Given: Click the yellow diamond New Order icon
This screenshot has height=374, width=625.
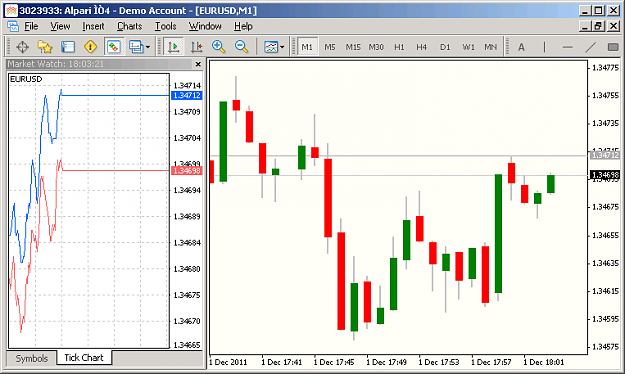Looking at the screenshot, I should [90, 47].
